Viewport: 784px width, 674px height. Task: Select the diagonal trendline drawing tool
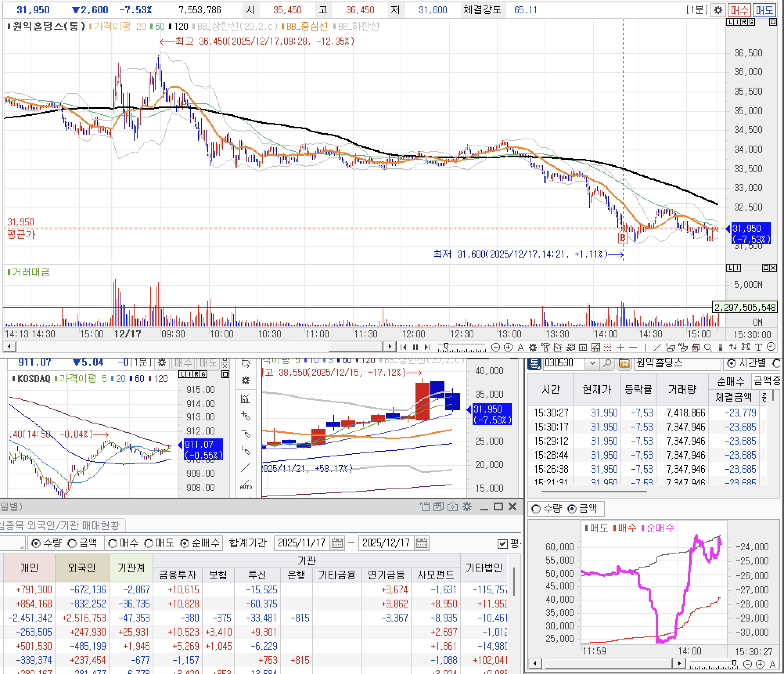[x=657, y=347]
